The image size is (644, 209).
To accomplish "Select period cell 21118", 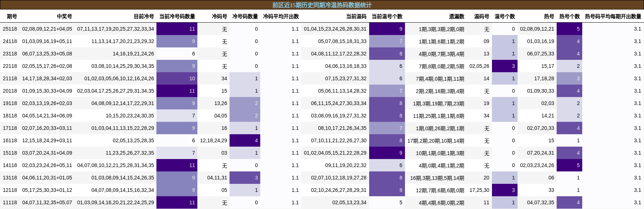I will (10, 78).
